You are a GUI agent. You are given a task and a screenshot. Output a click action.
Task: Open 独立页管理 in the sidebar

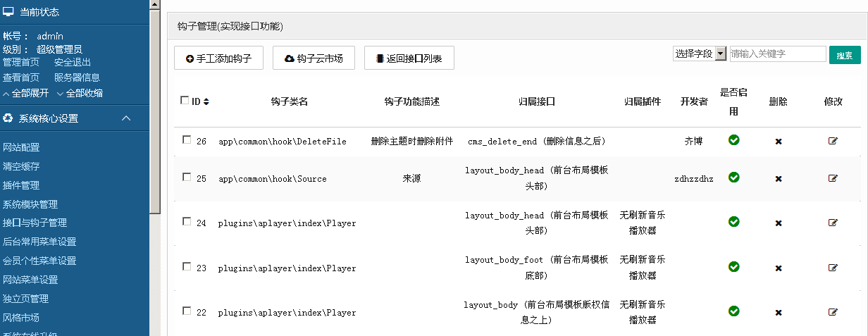pos(26,299)
